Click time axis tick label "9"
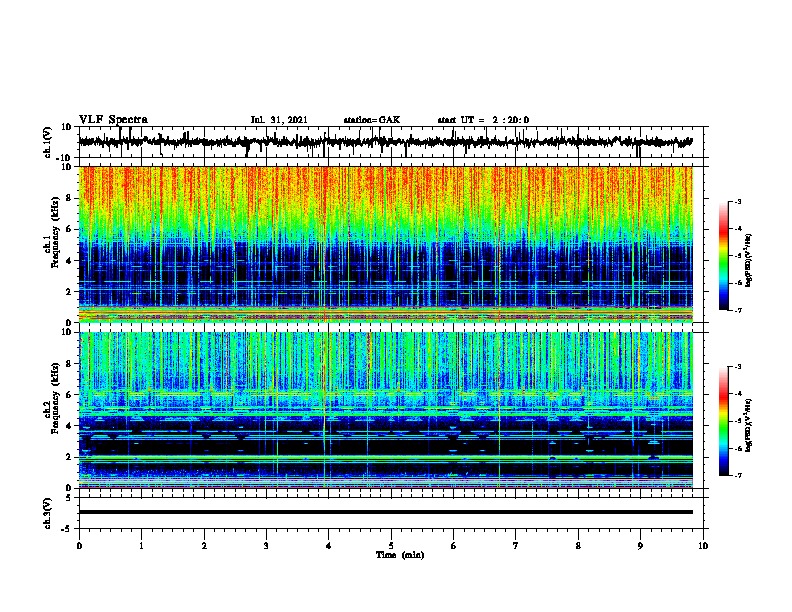Screen dimensions: 792x612 [640, 545]
